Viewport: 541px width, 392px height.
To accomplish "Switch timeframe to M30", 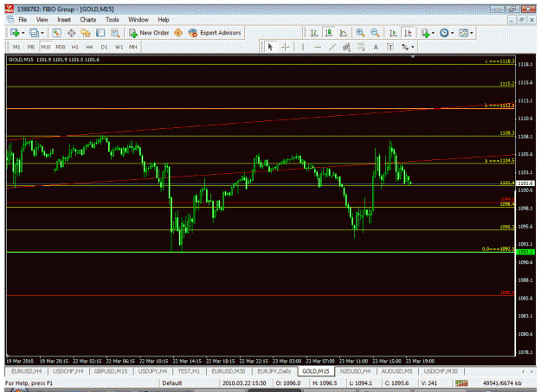I will [61, 47].
